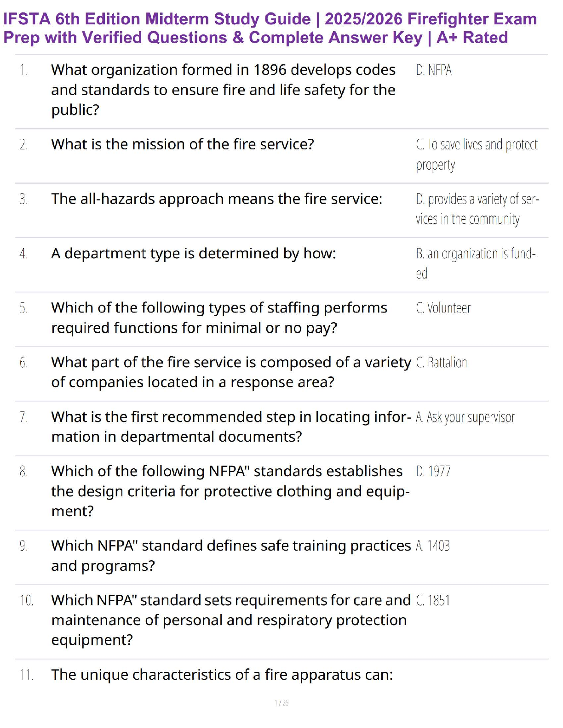This screenshot has width=563, height=728.
Task: Click answer "D. provides a variety of services"
Action: 477,209
